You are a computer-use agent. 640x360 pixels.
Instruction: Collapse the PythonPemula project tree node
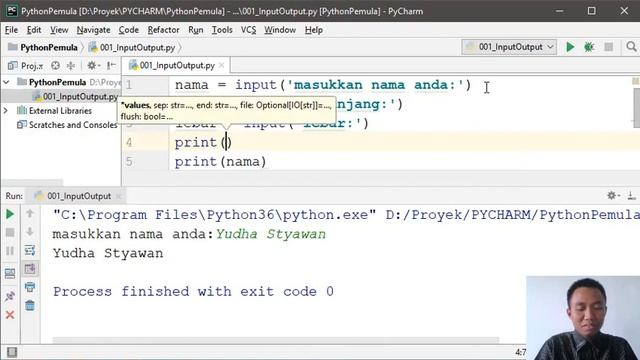(x=6, y=82)
